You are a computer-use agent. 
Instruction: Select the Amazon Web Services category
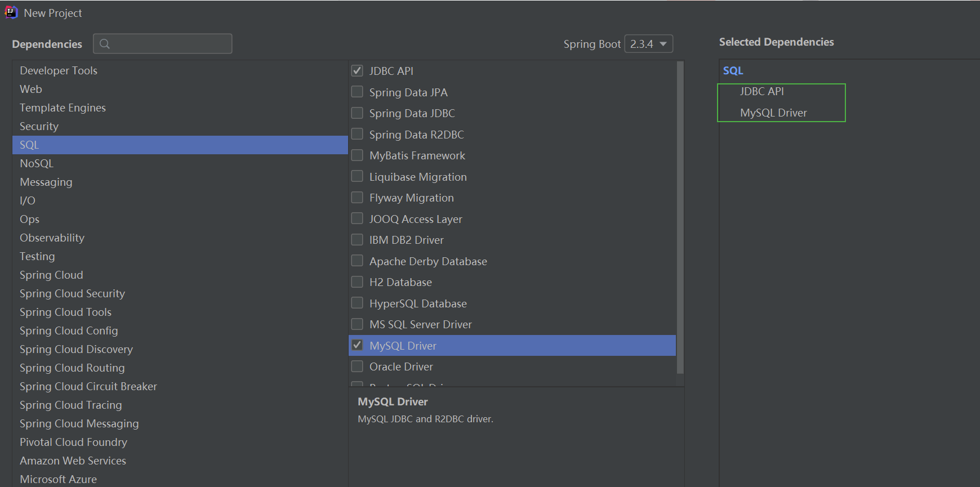click(180, 461)
